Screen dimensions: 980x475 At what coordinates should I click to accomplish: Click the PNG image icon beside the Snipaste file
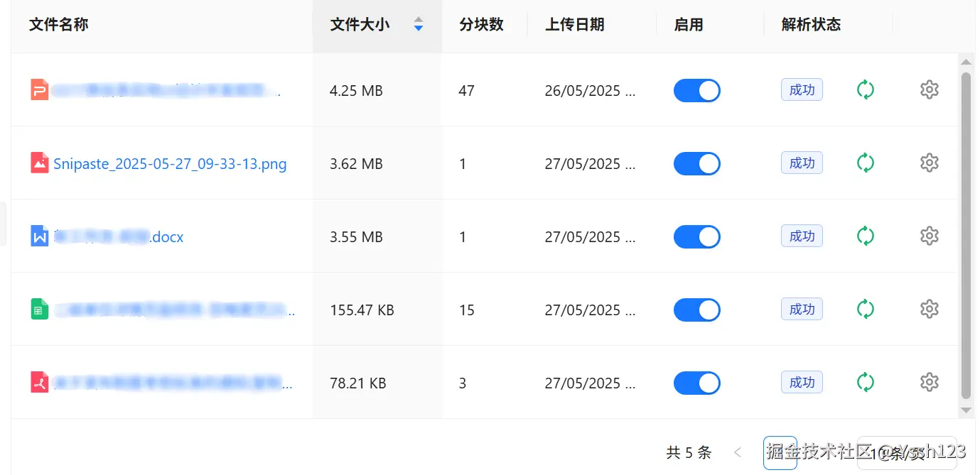(x=41, y=163)
